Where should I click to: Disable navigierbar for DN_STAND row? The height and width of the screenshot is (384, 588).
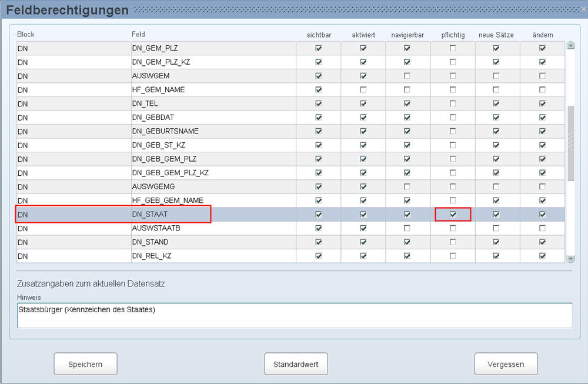click(x=407, y=242)
